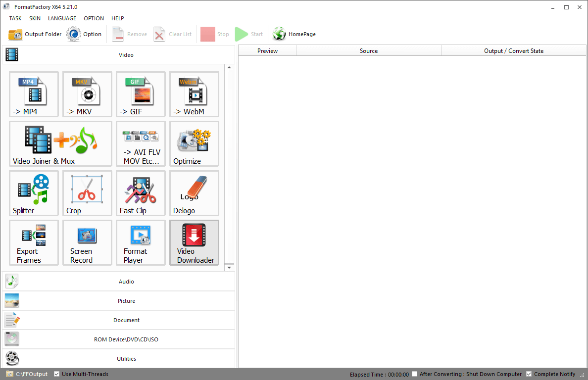588x380 pixels.
Task: Open the Fast Clip tool
Action: click(141, 193)
